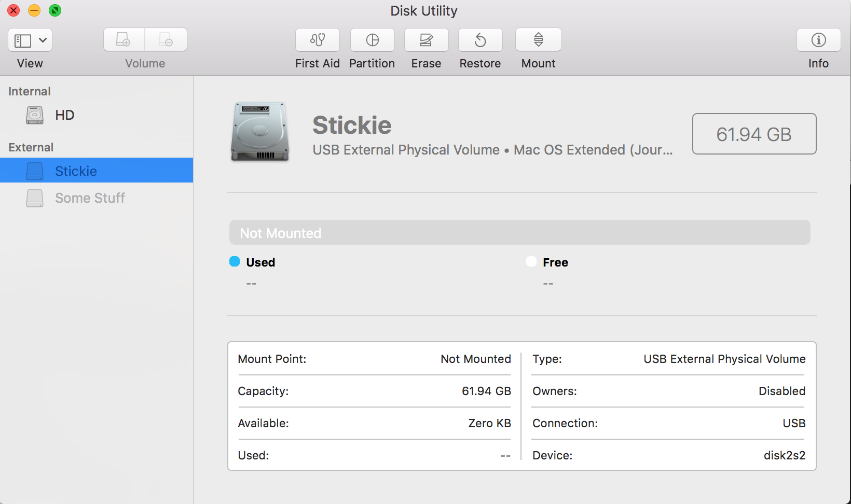Viewport: 851px width, 504px height.
Task: Select Stickie in the sidebar
Action: 76,171
